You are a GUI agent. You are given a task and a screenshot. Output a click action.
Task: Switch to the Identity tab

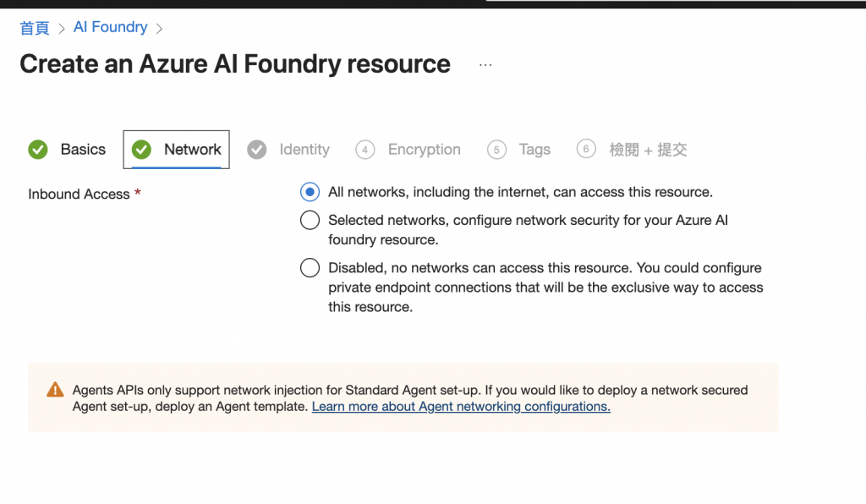coord(304,150)
